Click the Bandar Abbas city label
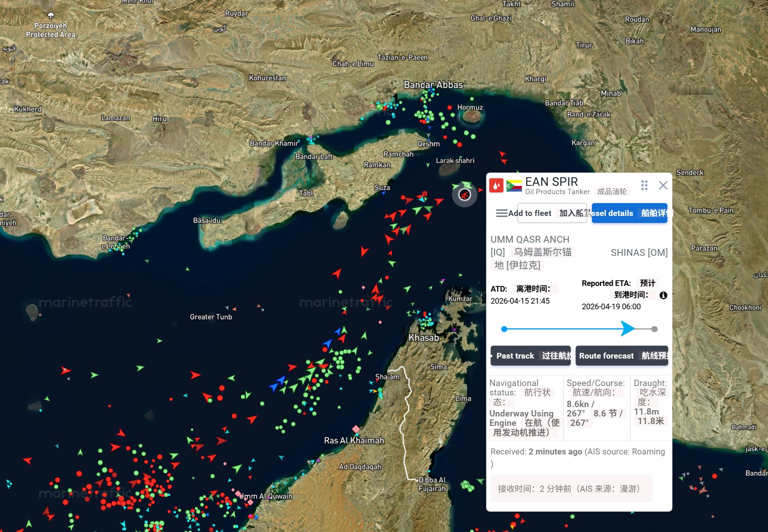Viewport: 768px width, 532px height. tap(433, 85)
